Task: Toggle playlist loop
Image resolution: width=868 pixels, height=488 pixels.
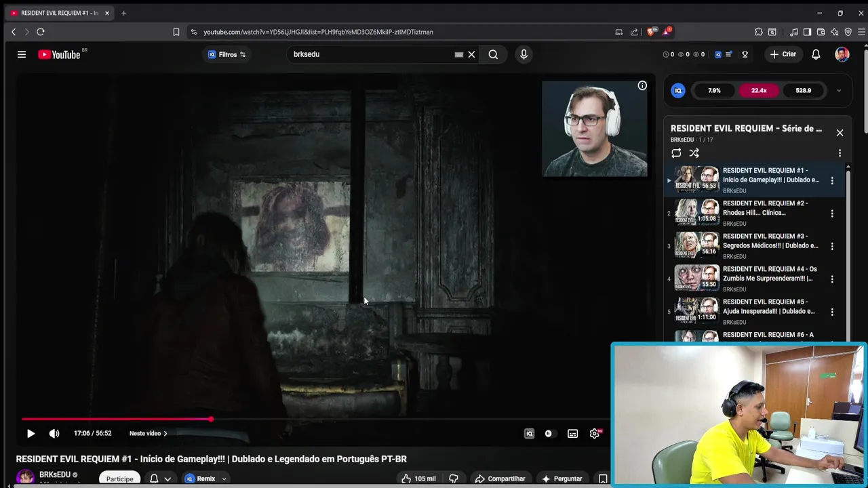Action: pyautogui.click(x=676, y=153)
